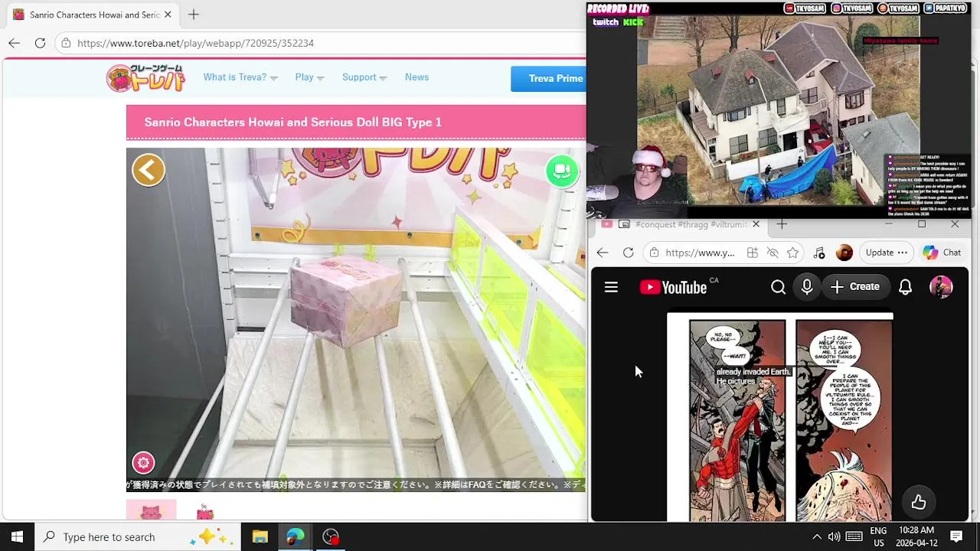Click the taskbar search box
The height and width of the screenshot is (551, 980).
(x=138, y=536)
